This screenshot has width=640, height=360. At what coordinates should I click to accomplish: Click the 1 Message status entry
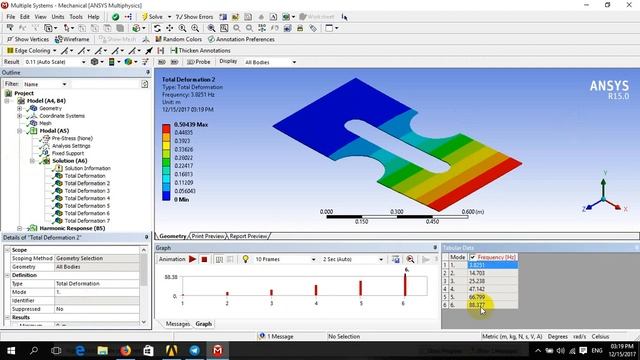[276, 336]
